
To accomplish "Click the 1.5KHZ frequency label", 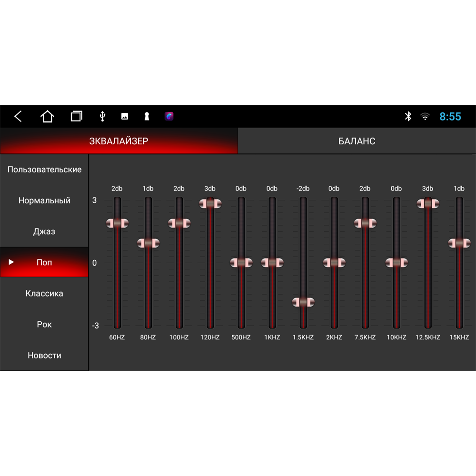I will 303,337.
